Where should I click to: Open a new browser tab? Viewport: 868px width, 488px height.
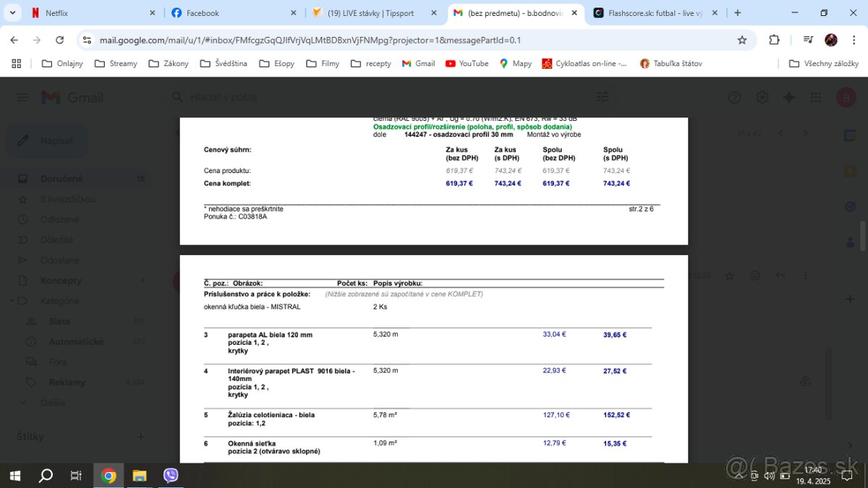738,13
